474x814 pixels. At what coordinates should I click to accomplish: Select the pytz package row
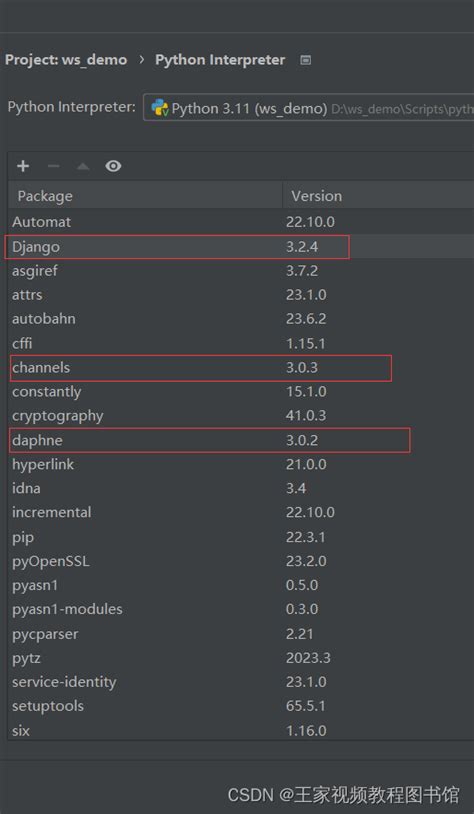(x=241, y=658)
